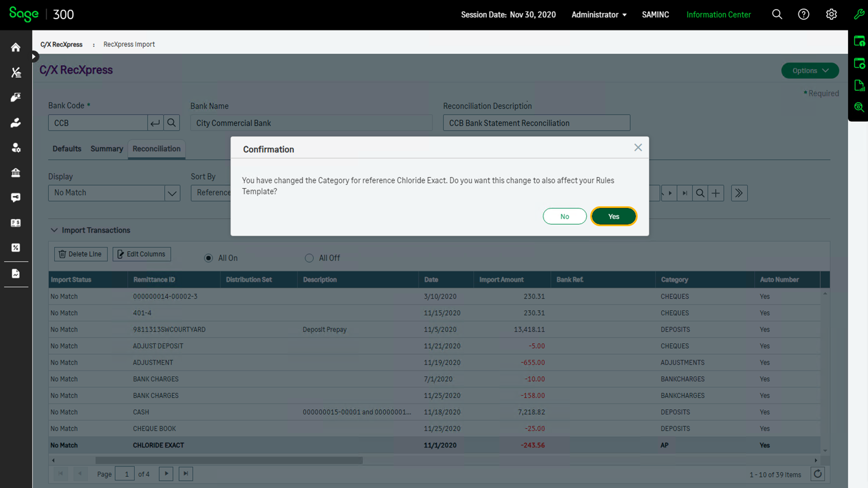The height and width of the screenshot is (488, 868).
Task: Open the settings gear icon
Action: (831, 14)
